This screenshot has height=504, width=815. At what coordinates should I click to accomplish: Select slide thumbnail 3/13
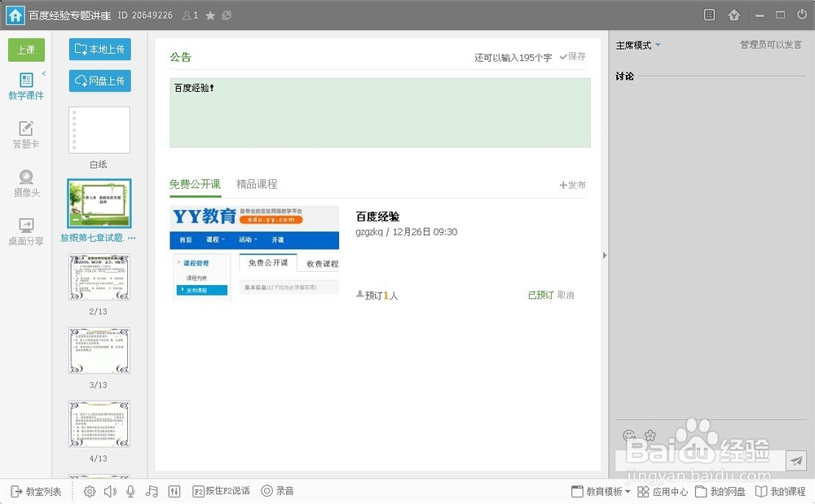pyautogui.click(x=99, y=351)
